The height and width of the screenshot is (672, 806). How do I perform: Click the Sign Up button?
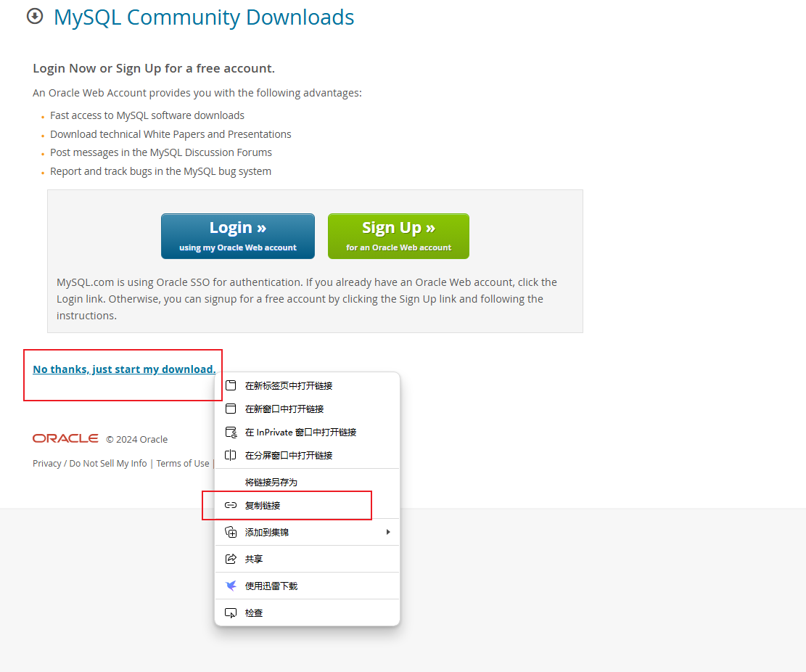tap(398, 236)
